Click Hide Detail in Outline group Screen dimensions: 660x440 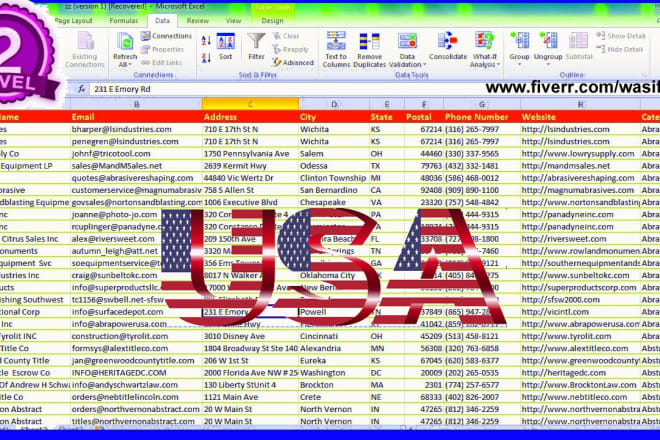pyautogui.click(x=620, y=49)
